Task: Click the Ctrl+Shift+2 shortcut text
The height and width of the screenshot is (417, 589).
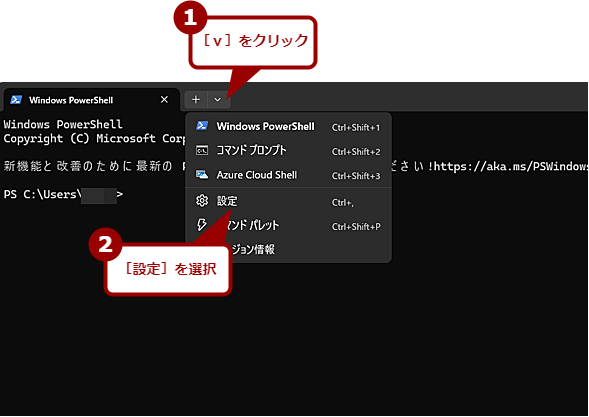Action: [x=356, y=152]
